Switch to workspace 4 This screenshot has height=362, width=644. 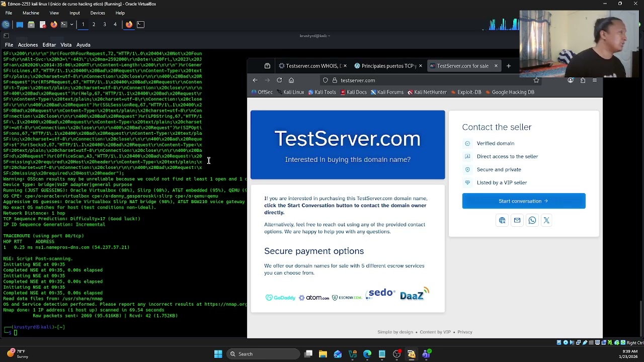(115, 24)
